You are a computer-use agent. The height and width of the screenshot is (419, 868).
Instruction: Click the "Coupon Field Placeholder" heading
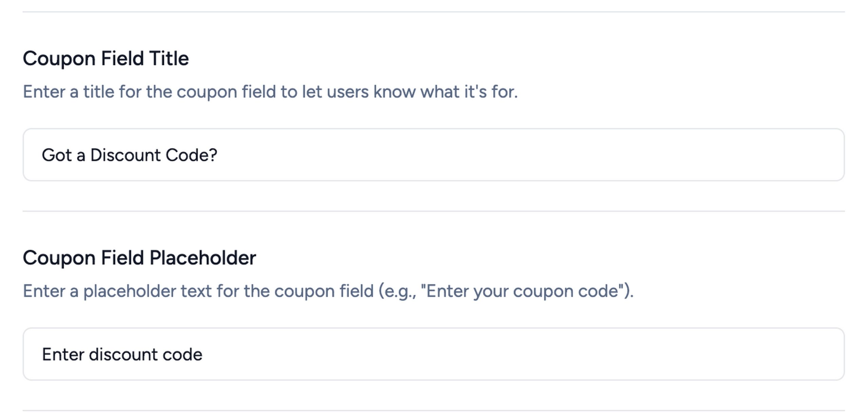coord(139,258)
